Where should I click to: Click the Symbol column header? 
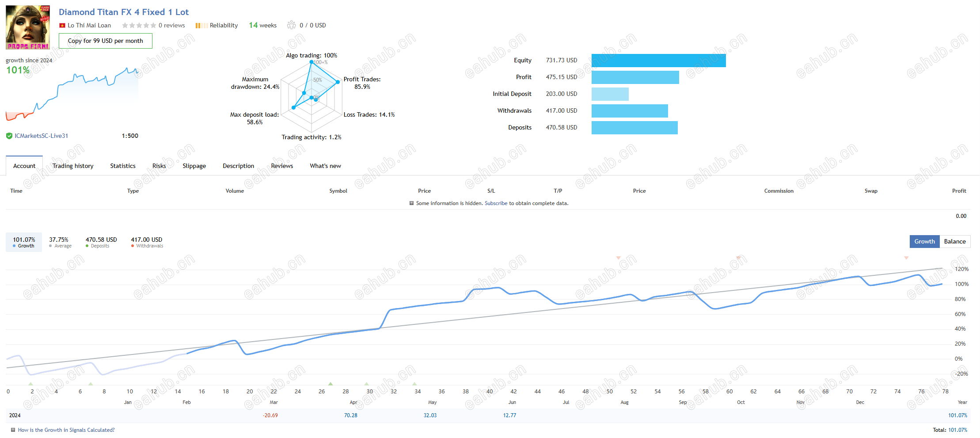click(338, 191)
